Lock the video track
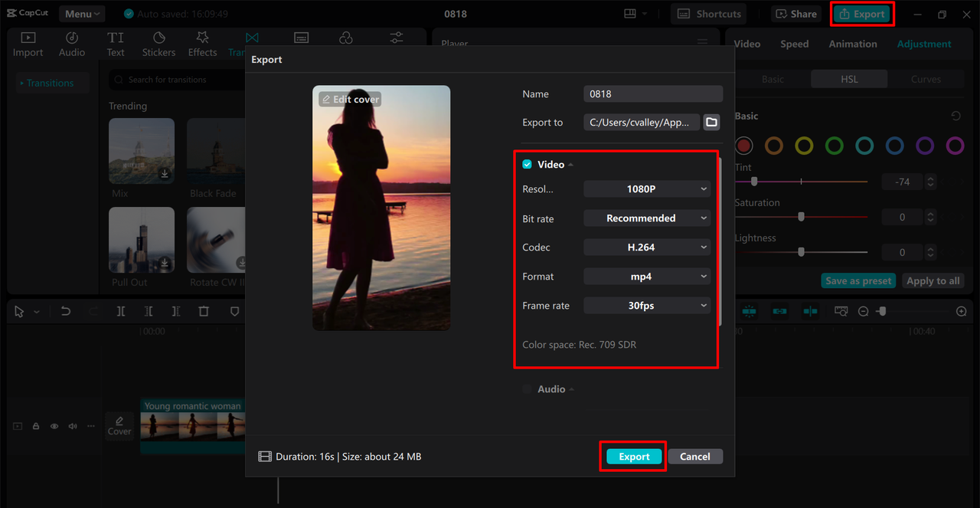This screenshot has height=508, width=980. 36,426
